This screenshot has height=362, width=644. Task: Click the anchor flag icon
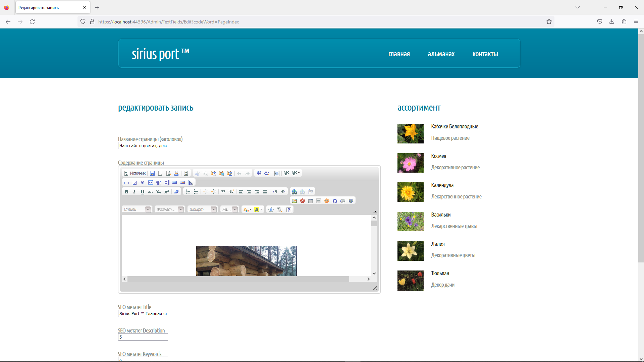(x=311, y=192)
